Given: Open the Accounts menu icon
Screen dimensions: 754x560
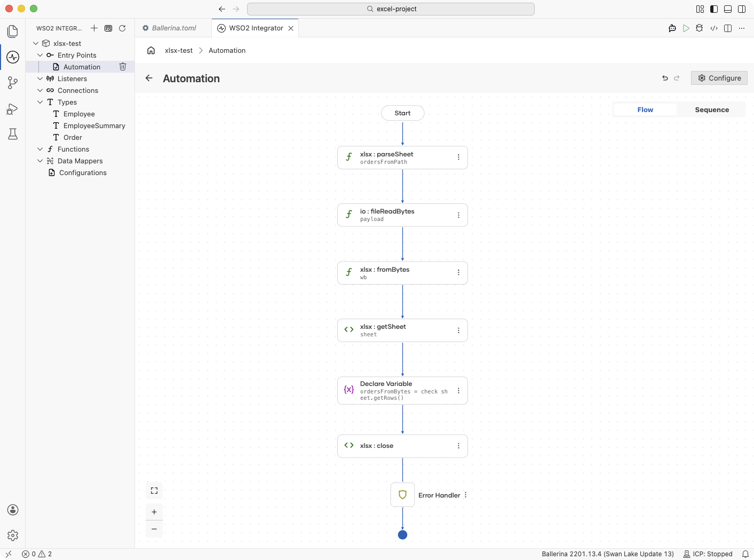Looking at the screenshot, I should point(13,510).
